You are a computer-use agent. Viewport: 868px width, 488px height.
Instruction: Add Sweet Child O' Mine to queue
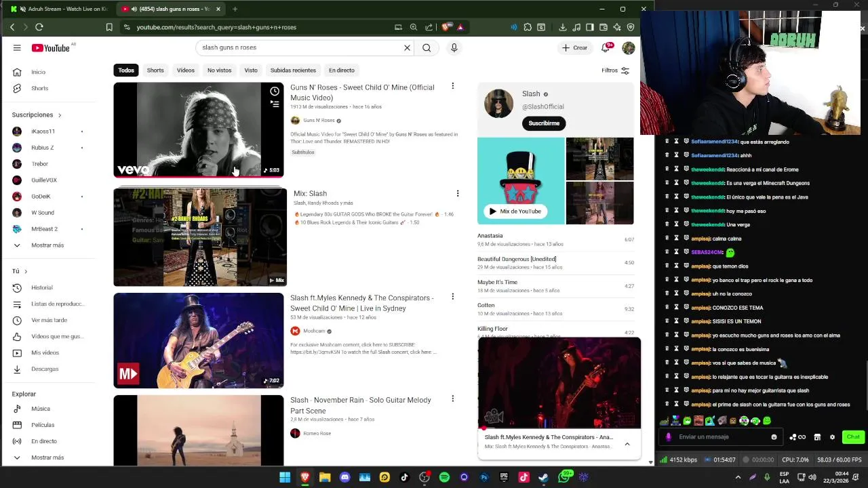(275, 104)
